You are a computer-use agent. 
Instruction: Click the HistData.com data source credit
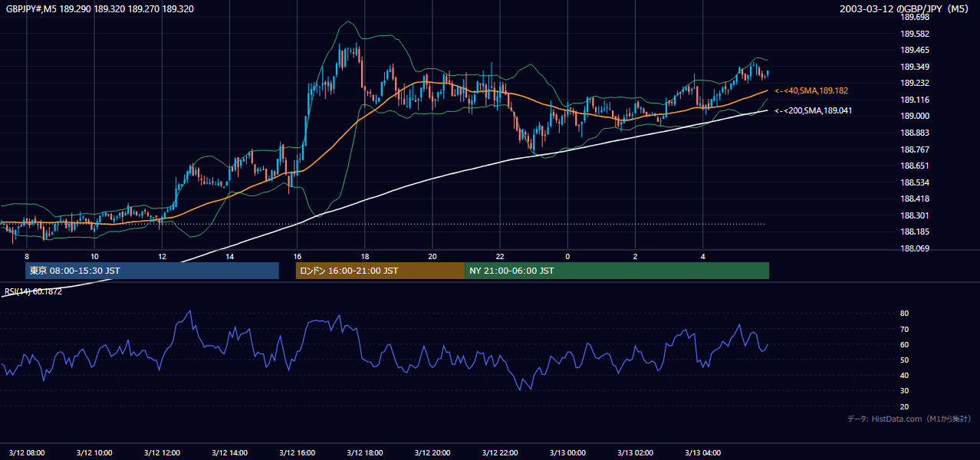[x=909, y=419]
